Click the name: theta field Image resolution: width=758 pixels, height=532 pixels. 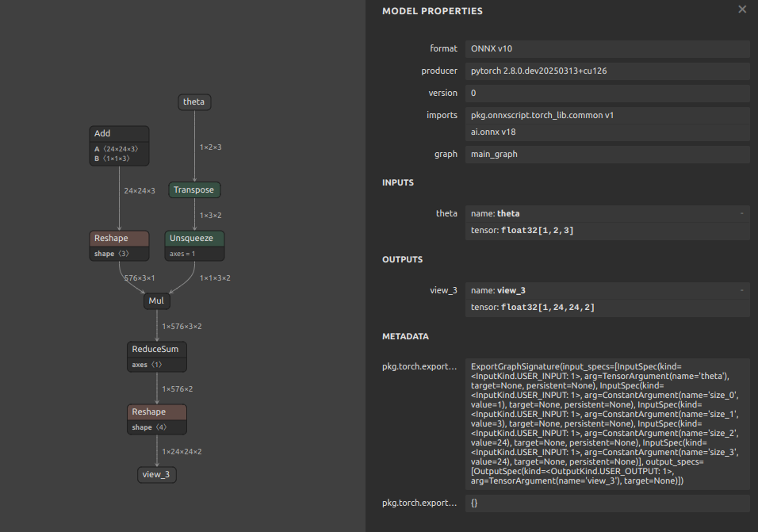(607, 213)
